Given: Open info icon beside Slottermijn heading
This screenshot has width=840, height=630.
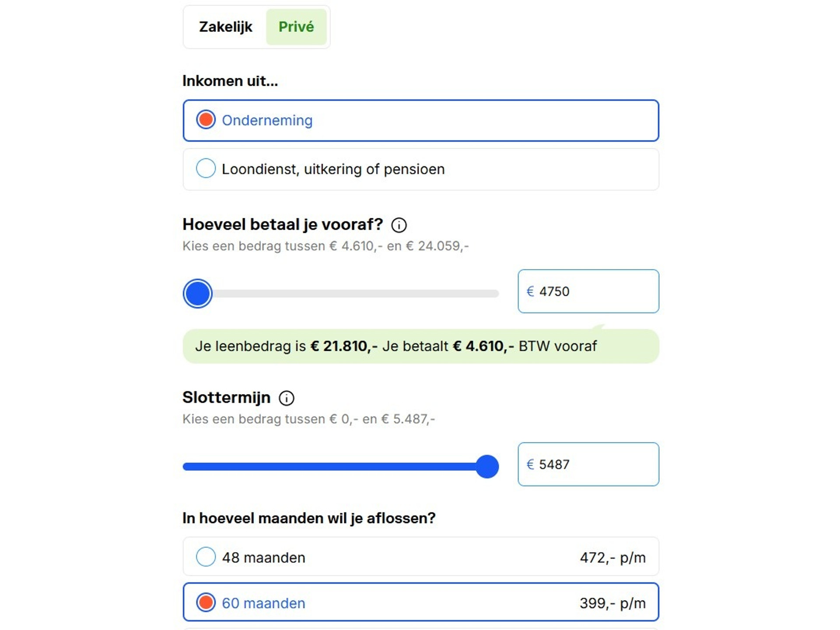Looking at the screenshot, I should click(287, 398).
